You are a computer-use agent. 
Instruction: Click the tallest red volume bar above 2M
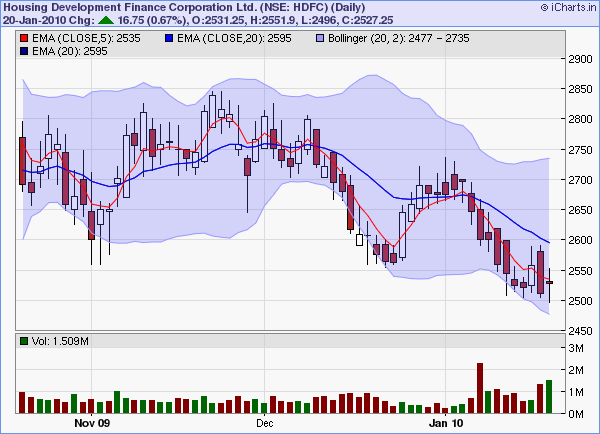(x=480, y=388)
